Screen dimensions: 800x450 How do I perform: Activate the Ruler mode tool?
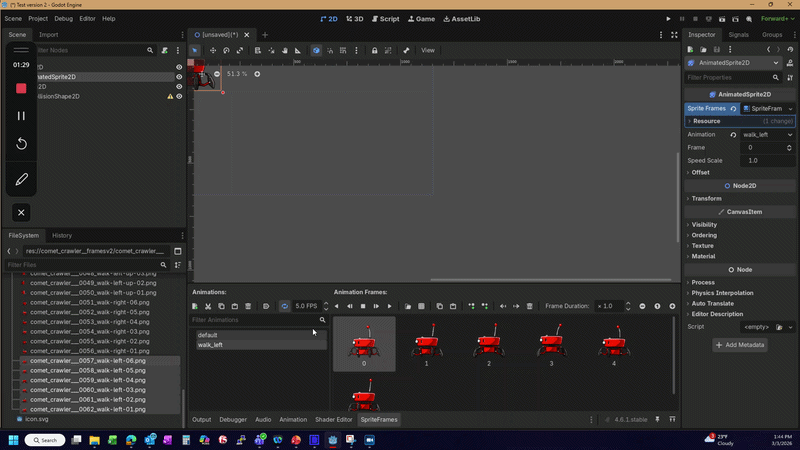click(299, 50)
